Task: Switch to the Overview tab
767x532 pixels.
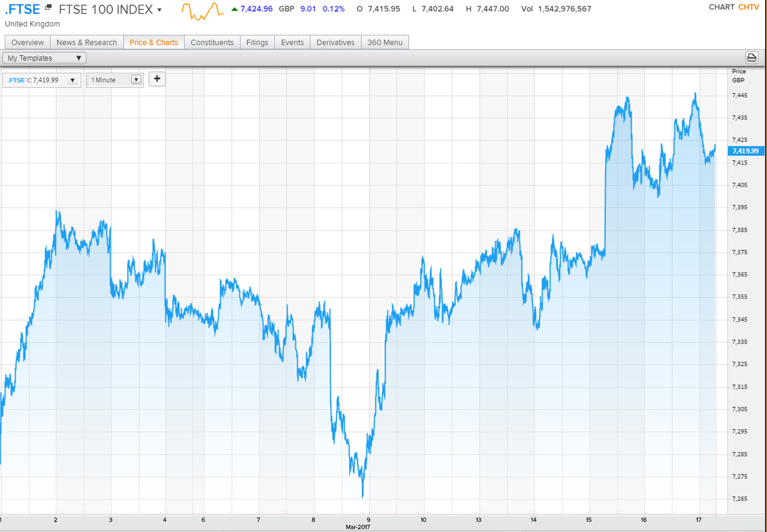Action: click(27, 42)
